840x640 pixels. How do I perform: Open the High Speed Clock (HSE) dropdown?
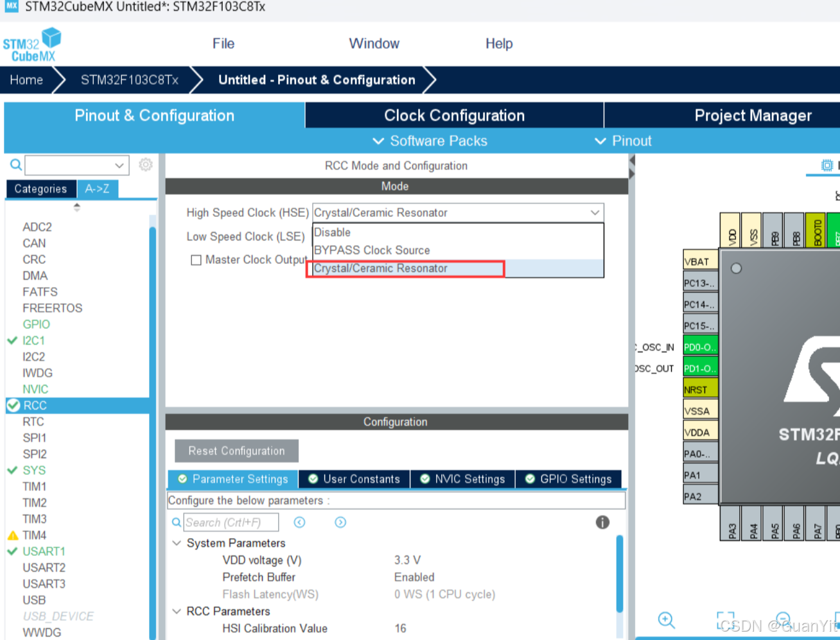[x=458, y=212]
